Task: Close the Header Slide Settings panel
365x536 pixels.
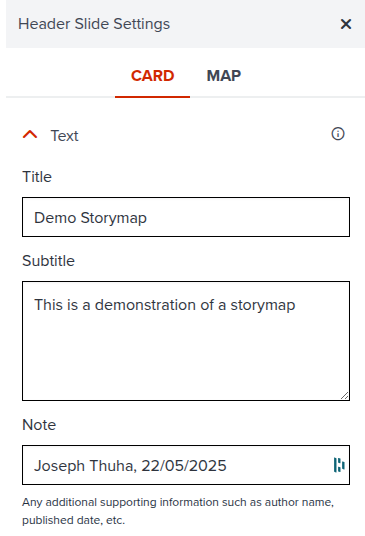Action: 346,24
